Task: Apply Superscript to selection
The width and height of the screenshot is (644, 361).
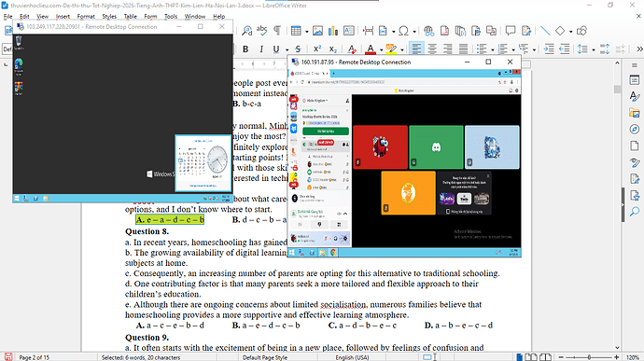Action: tap(317, 49)
